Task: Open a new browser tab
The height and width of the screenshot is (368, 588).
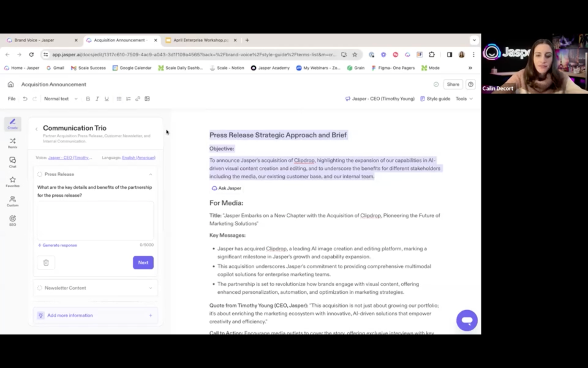Action: (x=247, y=40)
